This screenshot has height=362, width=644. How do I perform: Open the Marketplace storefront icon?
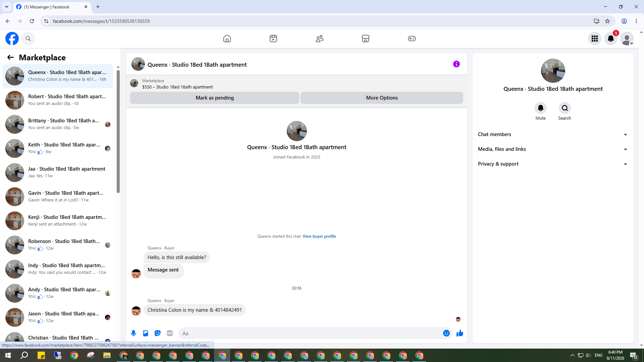point(366,39)
